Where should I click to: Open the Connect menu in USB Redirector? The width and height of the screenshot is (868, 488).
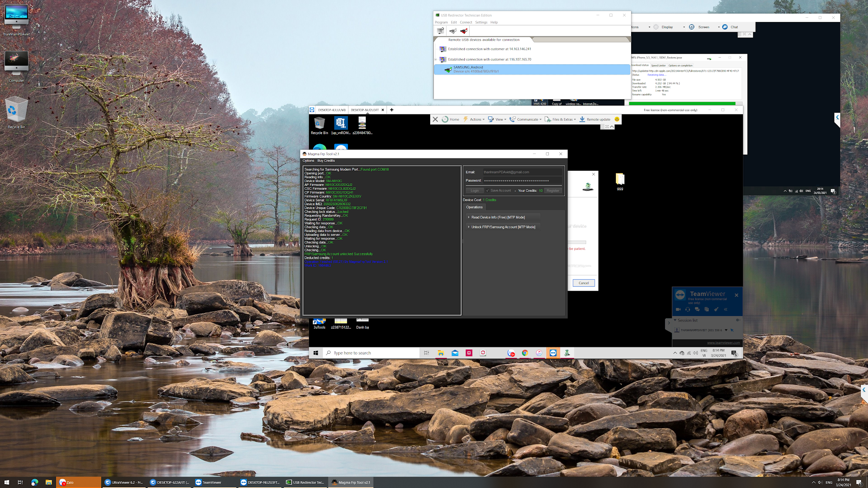(x=465, y=22)
